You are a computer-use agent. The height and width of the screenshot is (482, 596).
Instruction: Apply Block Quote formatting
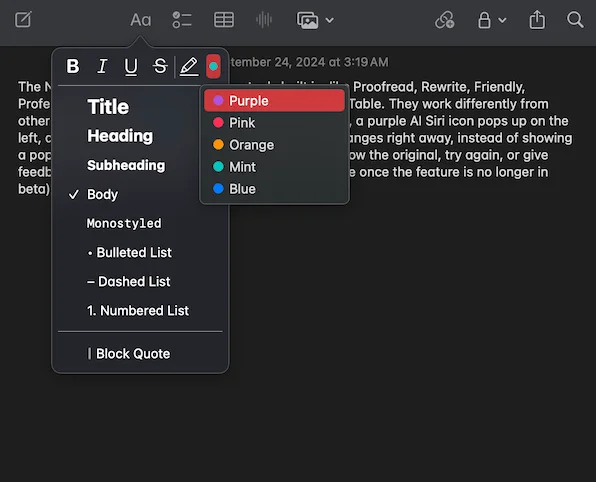point(129,354)
